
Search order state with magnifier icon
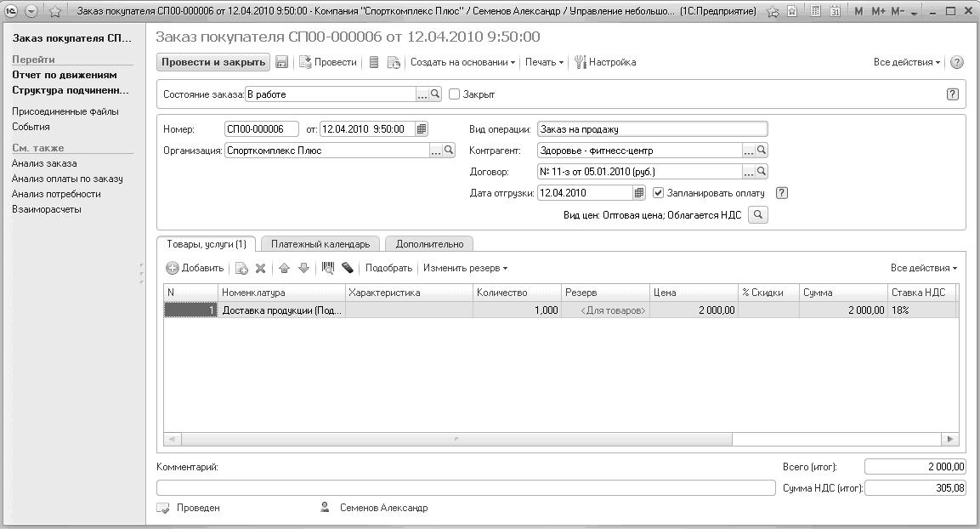coord(436,94)
